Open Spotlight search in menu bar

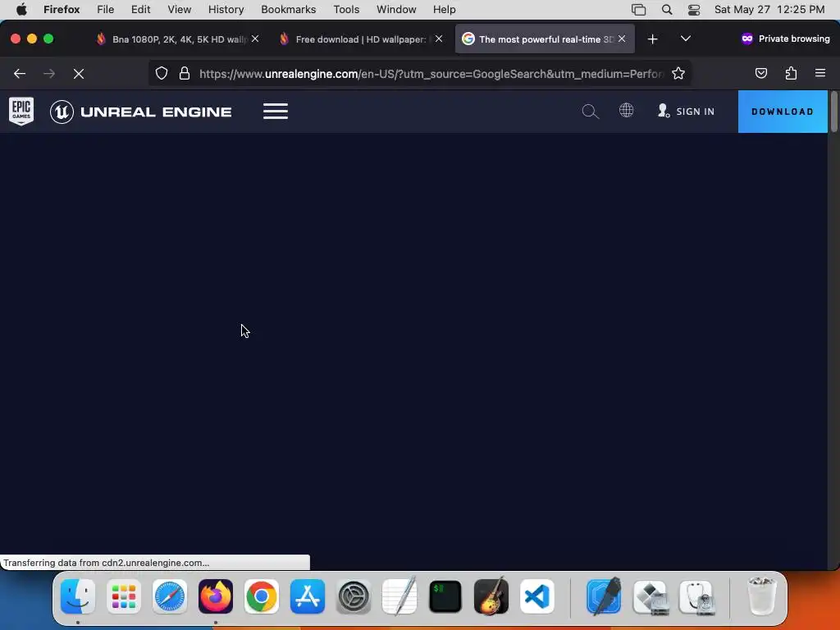[667, 10]
